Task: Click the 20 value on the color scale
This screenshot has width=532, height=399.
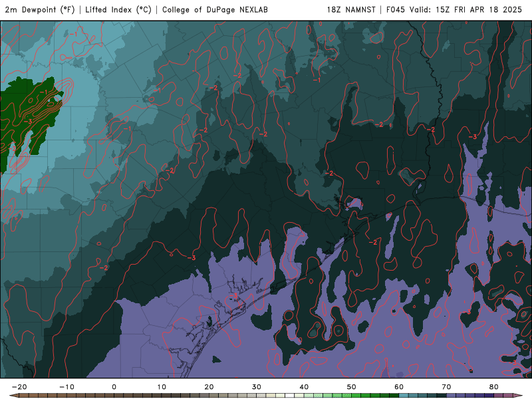Action: [209, 387]
